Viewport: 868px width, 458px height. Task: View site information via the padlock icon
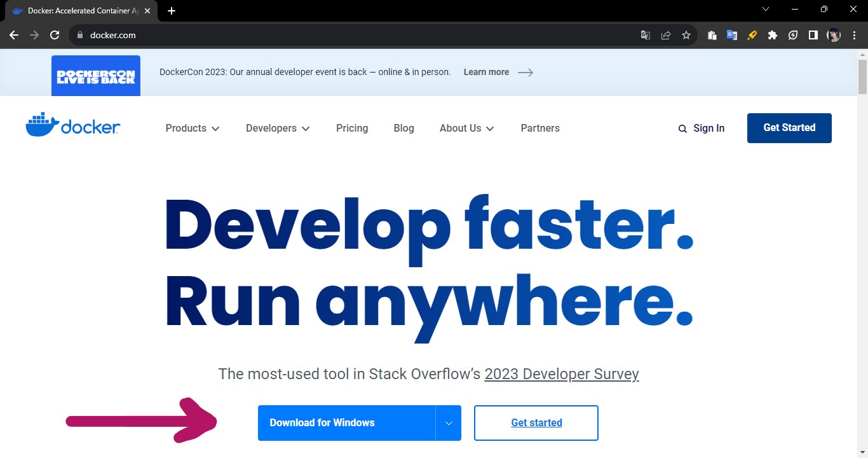(80, 35)
